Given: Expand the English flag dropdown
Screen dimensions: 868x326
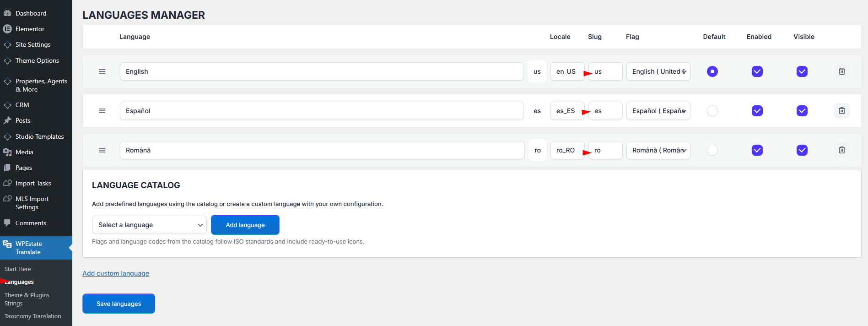Looking at the screenshot, I should 658,71.
